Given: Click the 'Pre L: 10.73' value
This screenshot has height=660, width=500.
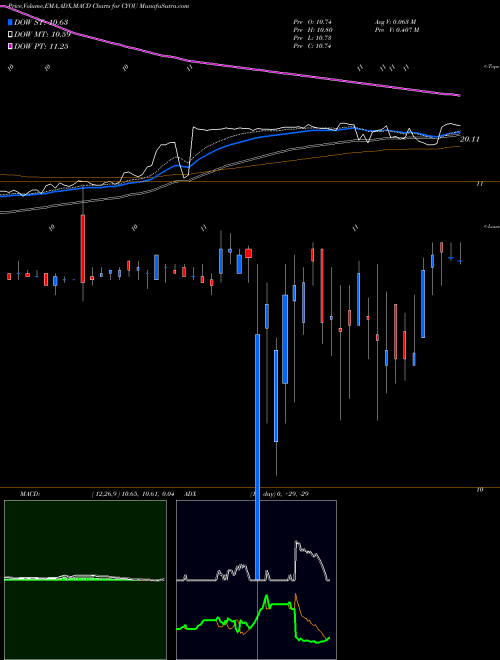Looking at the screenshot, I should [312, 38].
